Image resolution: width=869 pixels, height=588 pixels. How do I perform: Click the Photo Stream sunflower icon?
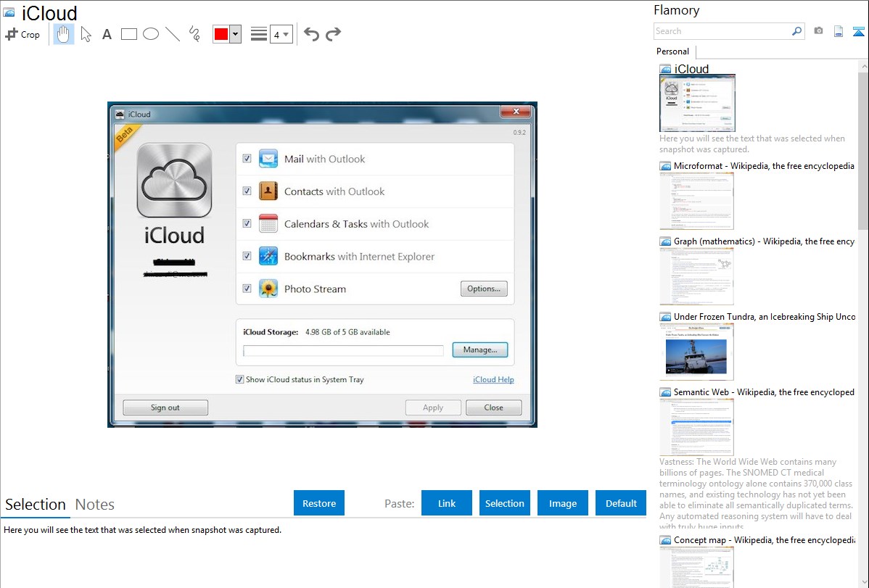pyautogui.click(x=268, y=289)
